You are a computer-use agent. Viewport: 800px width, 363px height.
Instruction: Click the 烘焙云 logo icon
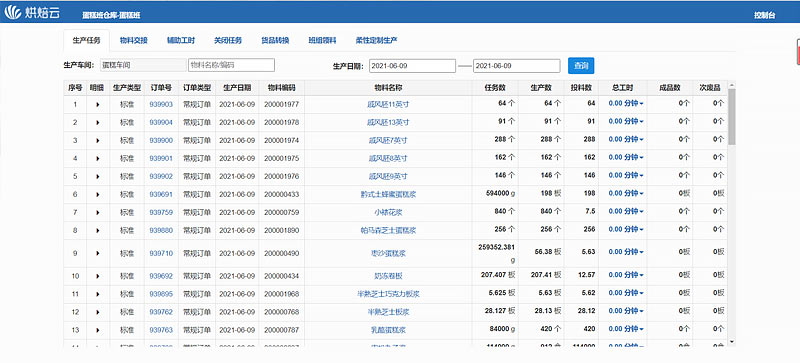13,13
